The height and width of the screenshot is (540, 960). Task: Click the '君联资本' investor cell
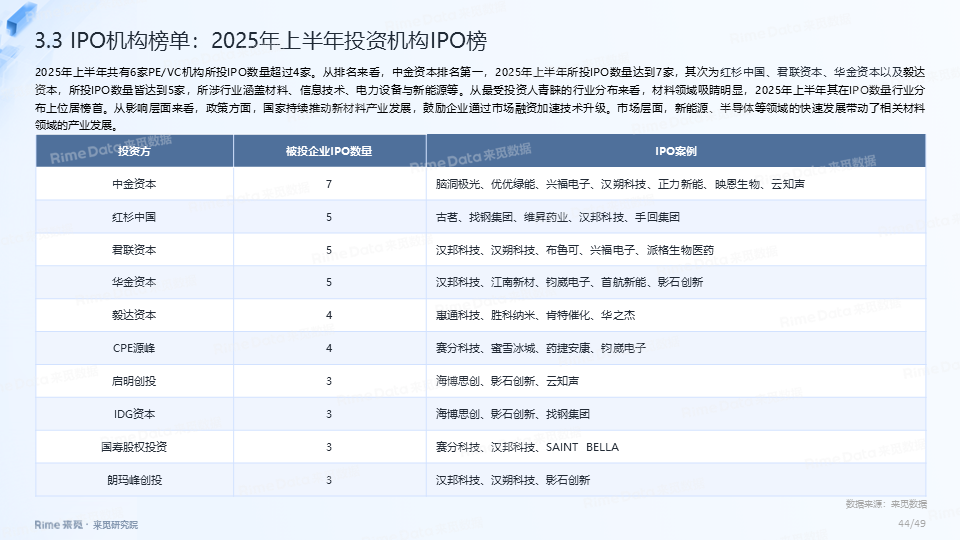134,250
